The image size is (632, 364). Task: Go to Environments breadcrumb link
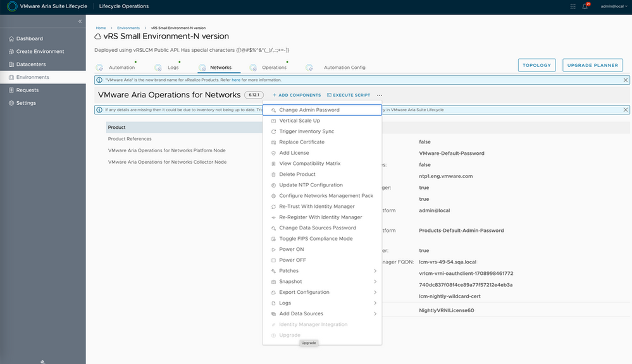click(x=128, y=28)
